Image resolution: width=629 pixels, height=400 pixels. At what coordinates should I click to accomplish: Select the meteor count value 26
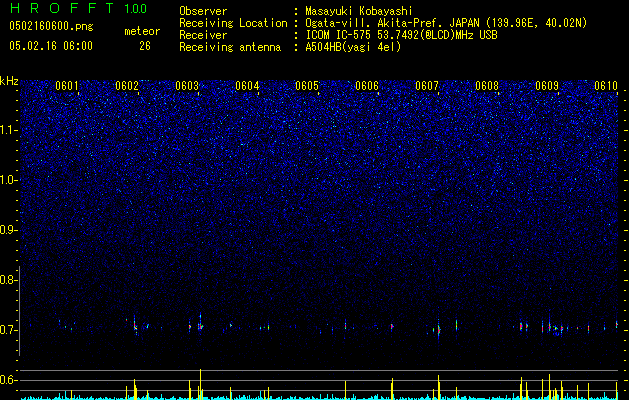[x=145, y=46]
